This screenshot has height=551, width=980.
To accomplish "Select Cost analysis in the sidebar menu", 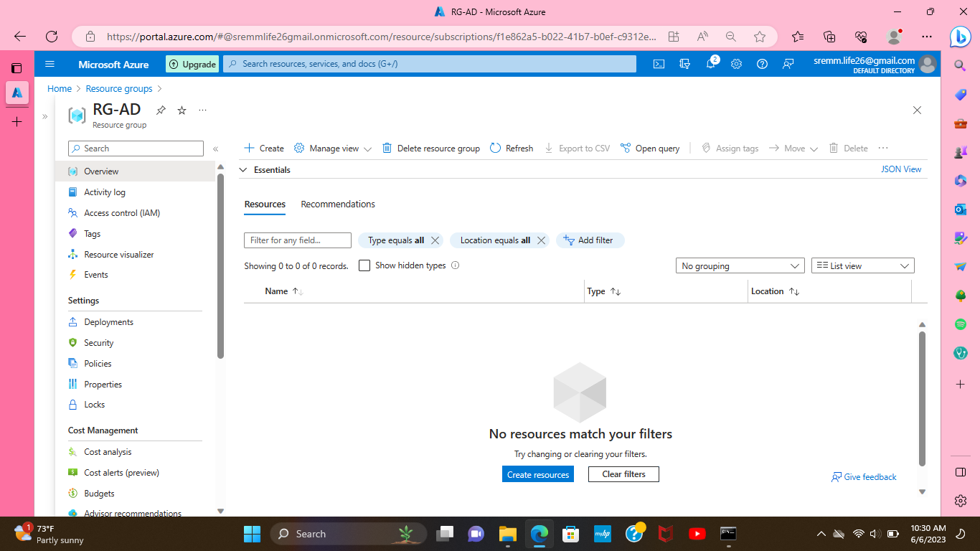I will click(x=109, y=451).
